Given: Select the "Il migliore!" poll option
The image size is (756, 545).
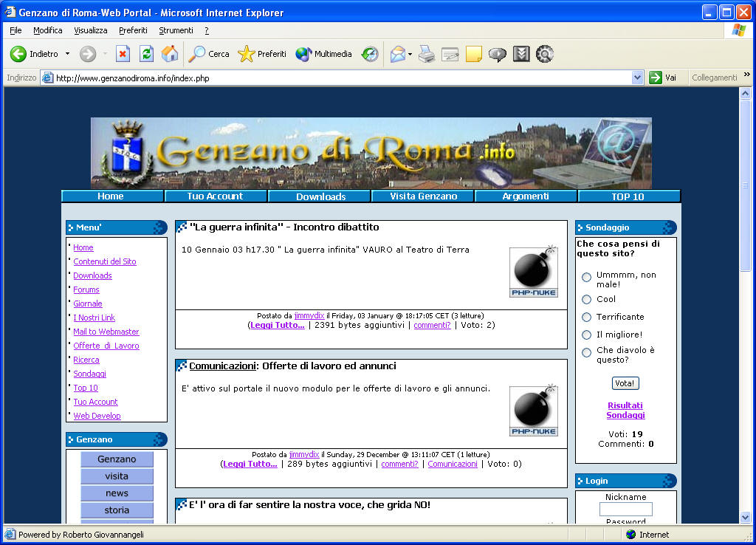Looking at the screenshot, I should (x=586, y=335).
